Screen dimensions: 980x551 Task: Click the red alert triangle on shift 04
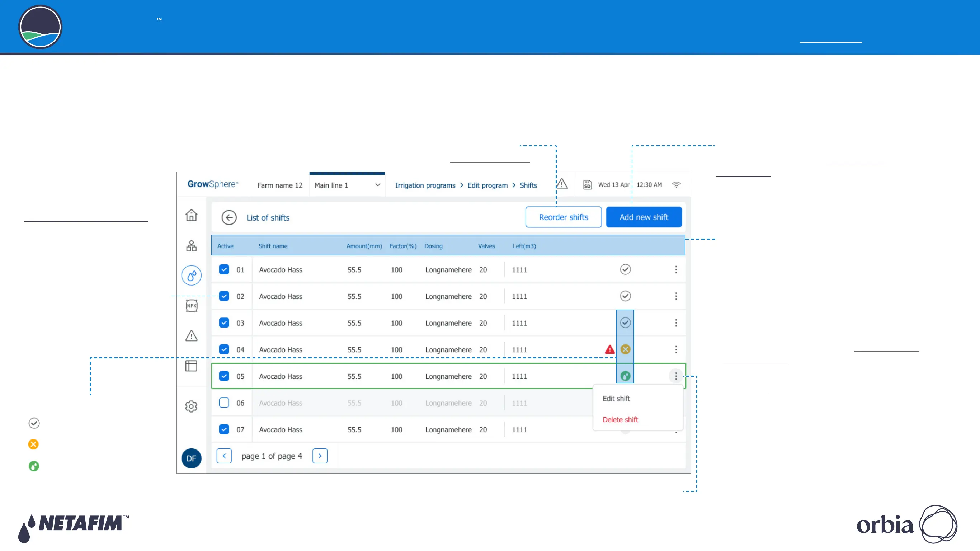[x=610, y=349]
